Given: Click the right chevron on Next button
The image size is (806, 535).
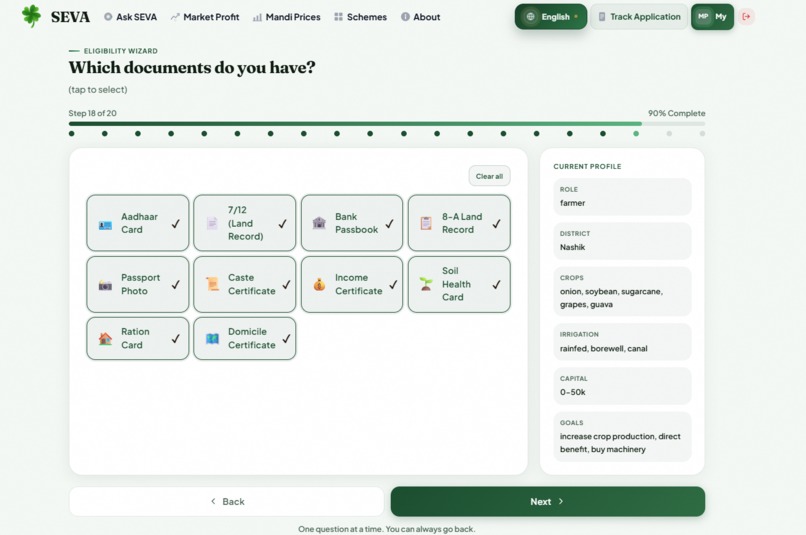Looking at the screenshot, I should [x=561, y=501].
